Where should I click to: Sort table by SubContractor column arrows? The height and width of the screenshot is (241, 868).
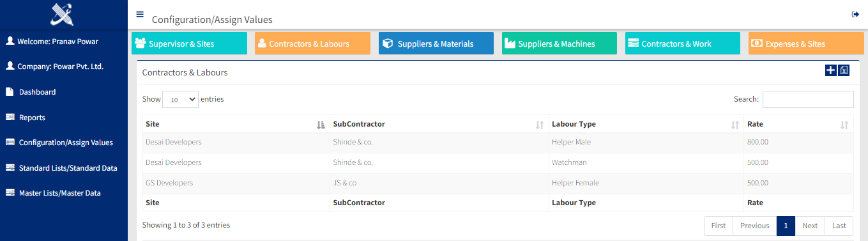[540, 125]
